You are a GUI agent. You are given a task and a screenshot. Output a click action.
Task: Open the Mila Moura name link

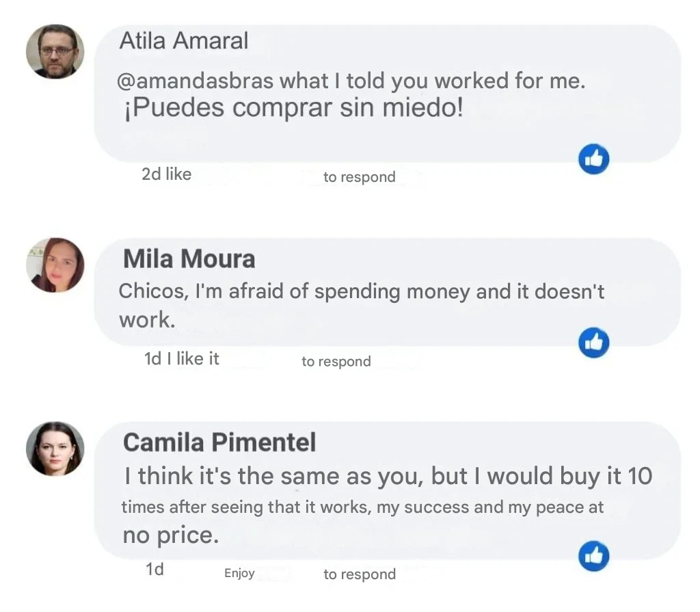pyautogui.click(x=189, y=259)
